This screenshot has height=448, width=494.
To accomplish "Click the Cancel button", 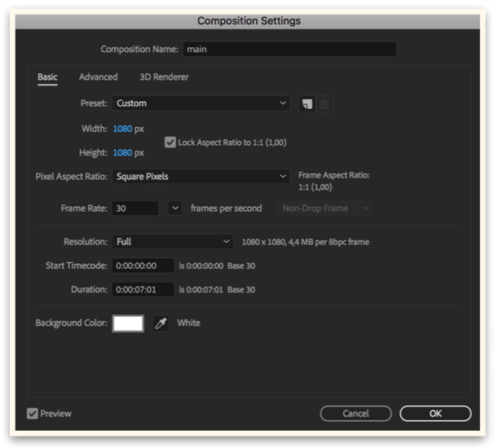I will (355, 413).
